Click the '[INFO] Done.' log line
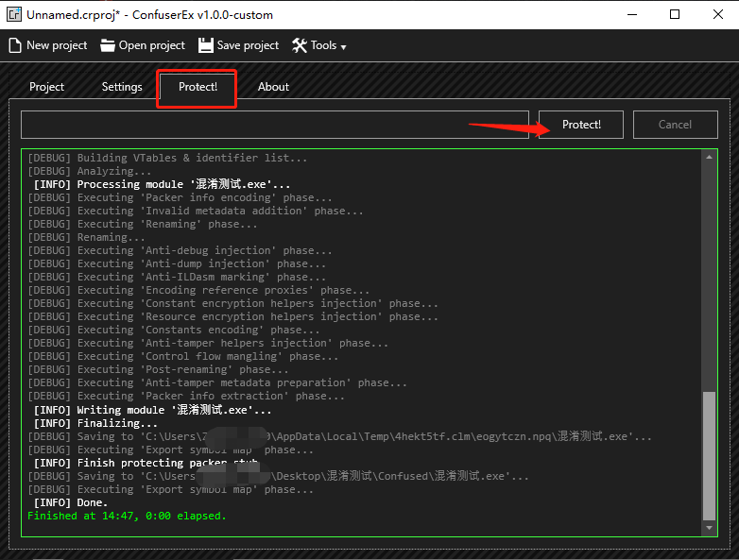The width and height of the screenshot is (739, 560). tap(71, 502)
